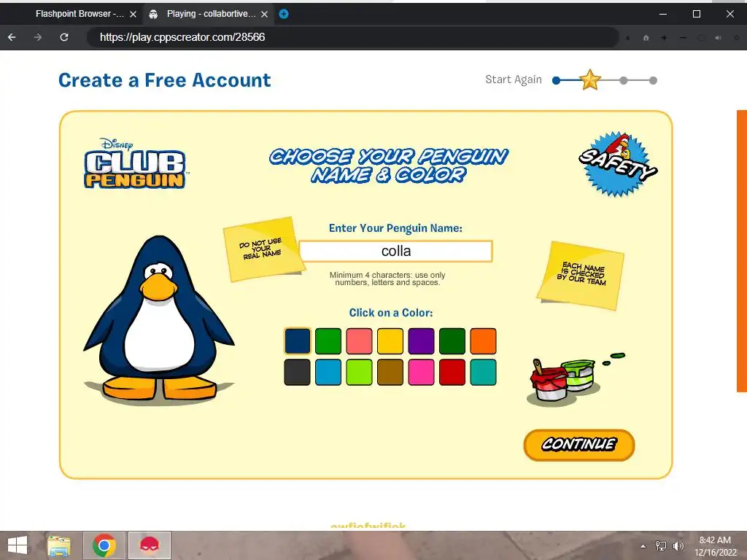Pick the salmon pink color swatch
The image size is (747, 560).
359,341
